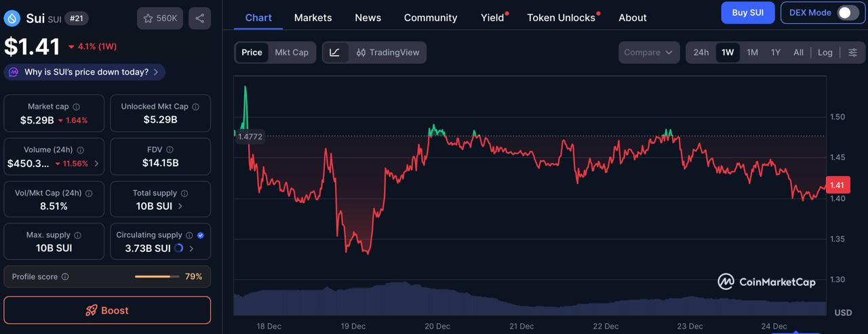
Task: Open the News tab
Action: click(368, 18)
